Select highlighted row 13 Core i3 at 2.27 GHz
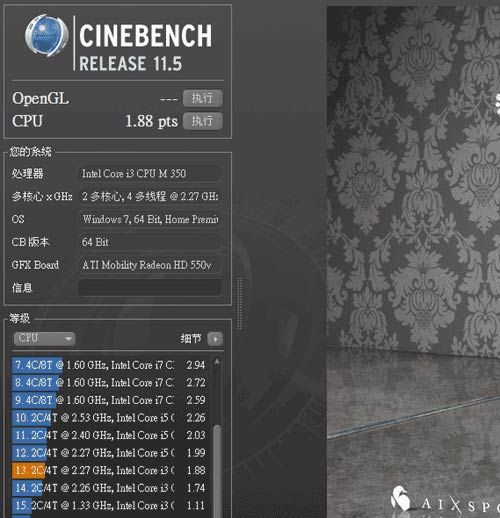 pos(110,470)
